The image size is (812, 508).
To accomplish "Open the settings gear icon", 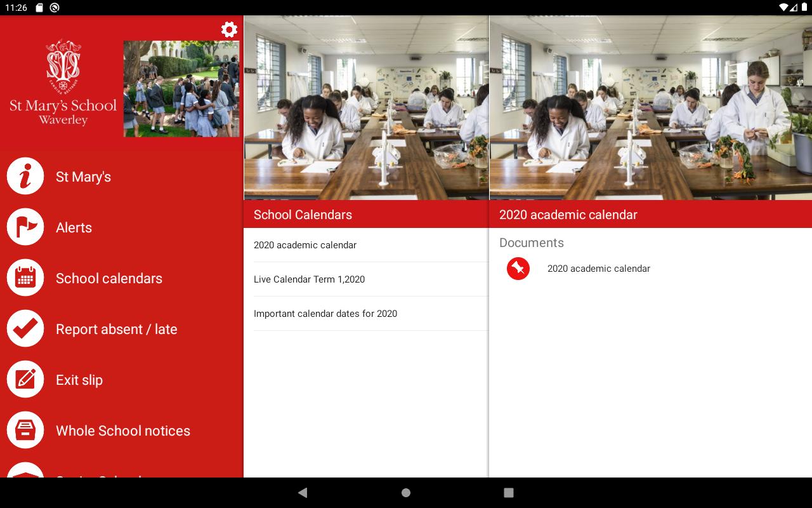I will pyautogui.click(x=229, y=29).
